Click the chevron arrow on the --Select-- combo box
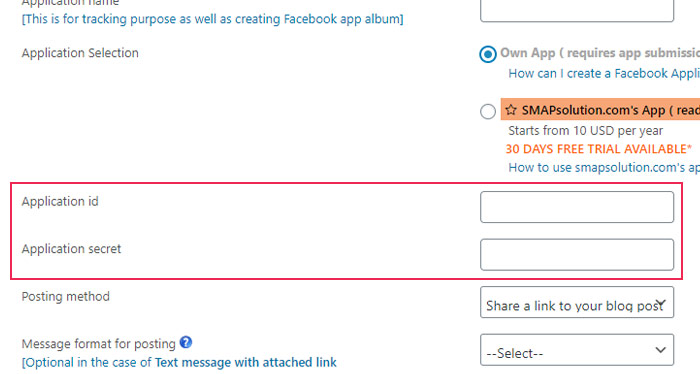The height and width of the screenshot is (374, 700). (661, 350)
